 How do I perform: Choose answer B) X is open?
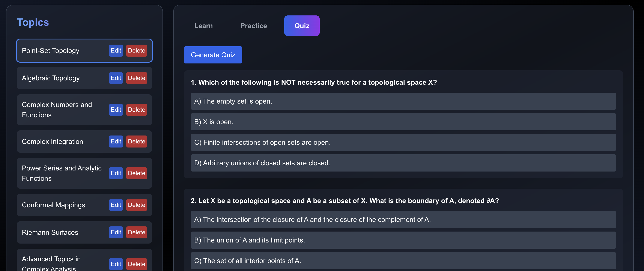(x=403, y=122)
